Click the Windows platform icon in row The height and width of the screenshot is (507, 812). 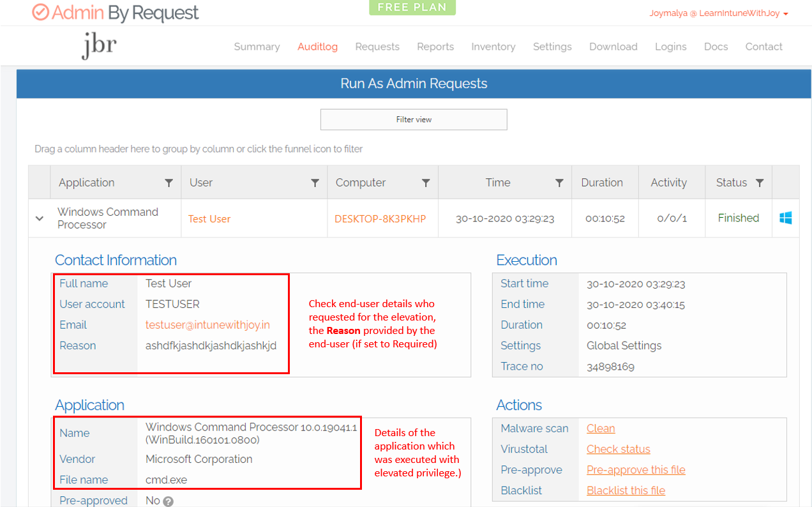(x=786, y=218)
